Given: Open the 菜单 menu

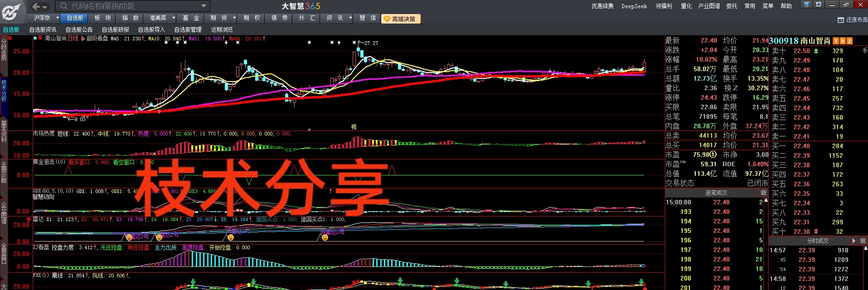Looking at the screenshot, I should point(768,6).
